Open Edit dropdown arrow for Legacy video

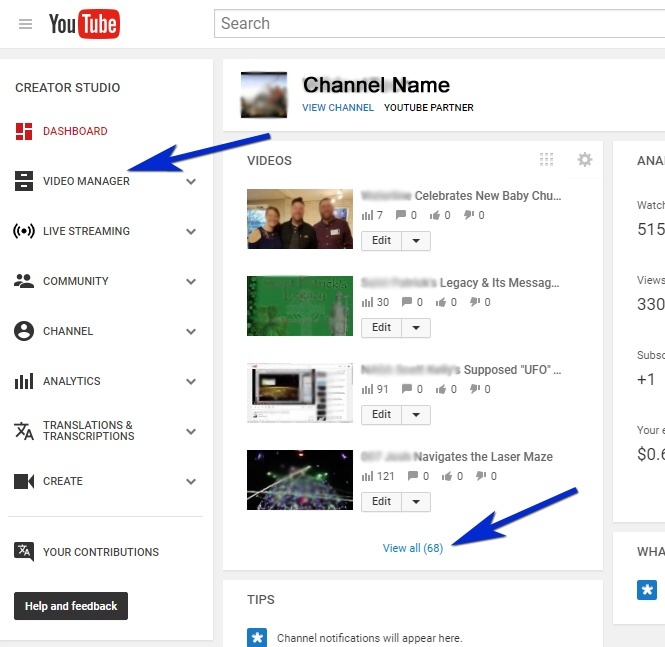pos(416,328)
